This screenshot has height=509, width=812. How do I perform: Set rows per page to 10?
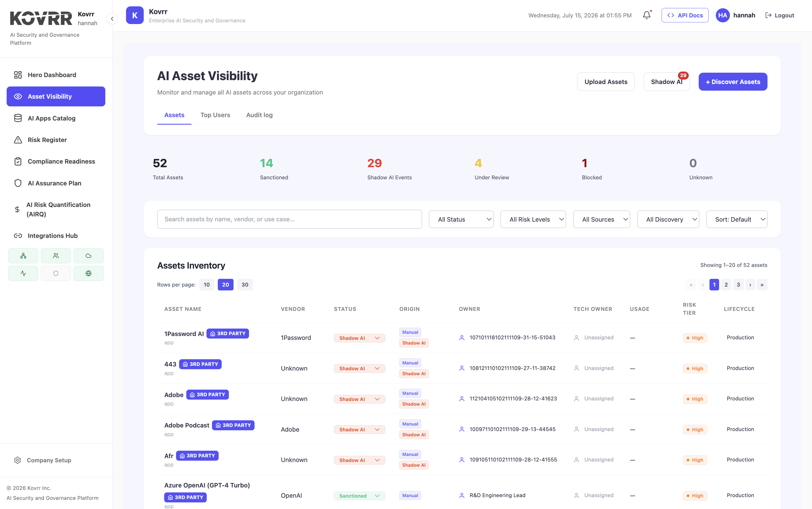tap(207, 285)
